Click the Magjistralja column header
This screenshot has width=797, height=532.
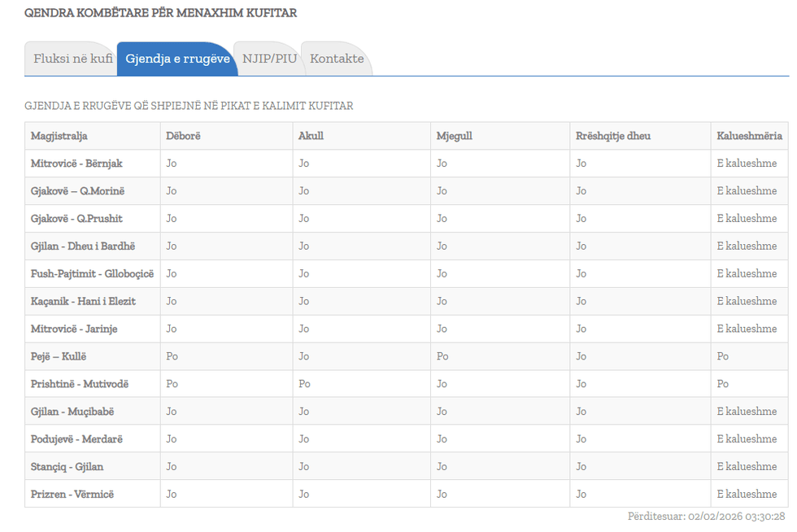(59, 136)
